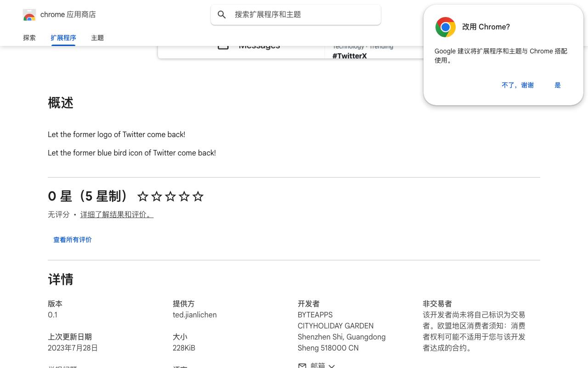588x368 pixels.
Task: Click the size value 228KiB
Action: coord(184,348)
